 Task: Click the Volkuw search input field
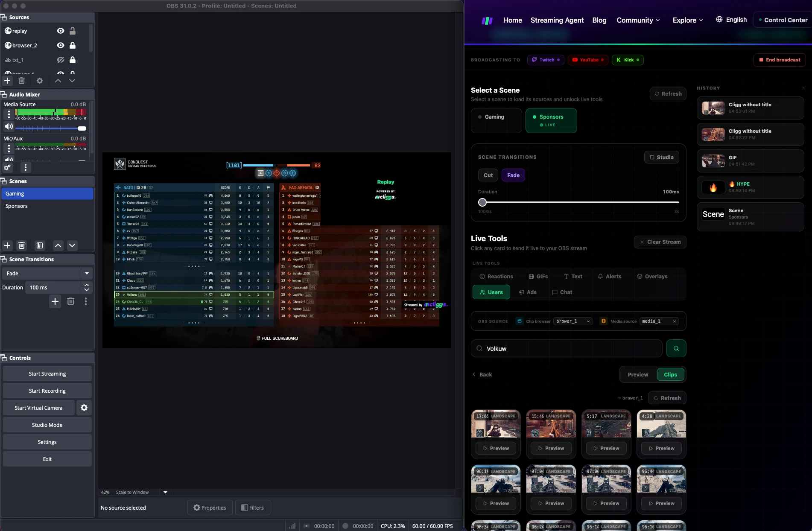[567, 348]
